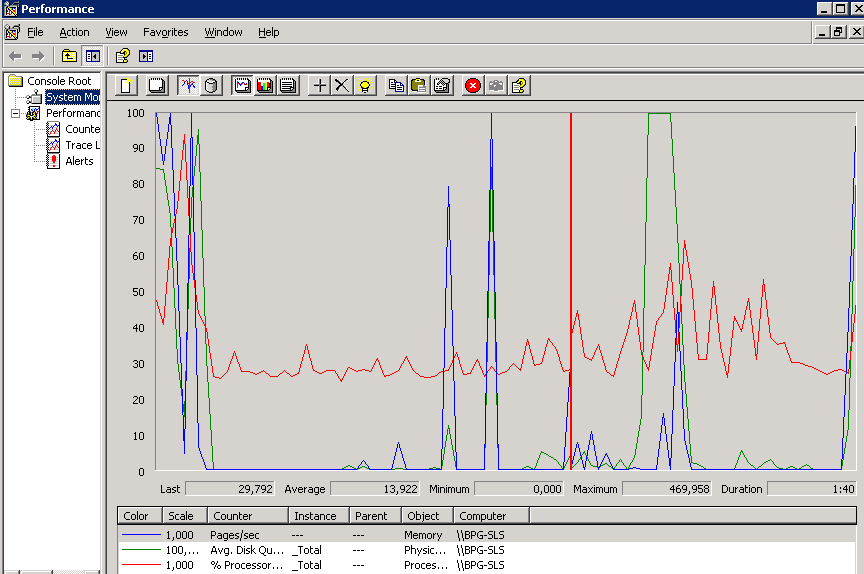This screenshot has width=864, height=574.
Task: Toggle View Current Activity button
Action: pyautogui.click(x=188, y=86)
